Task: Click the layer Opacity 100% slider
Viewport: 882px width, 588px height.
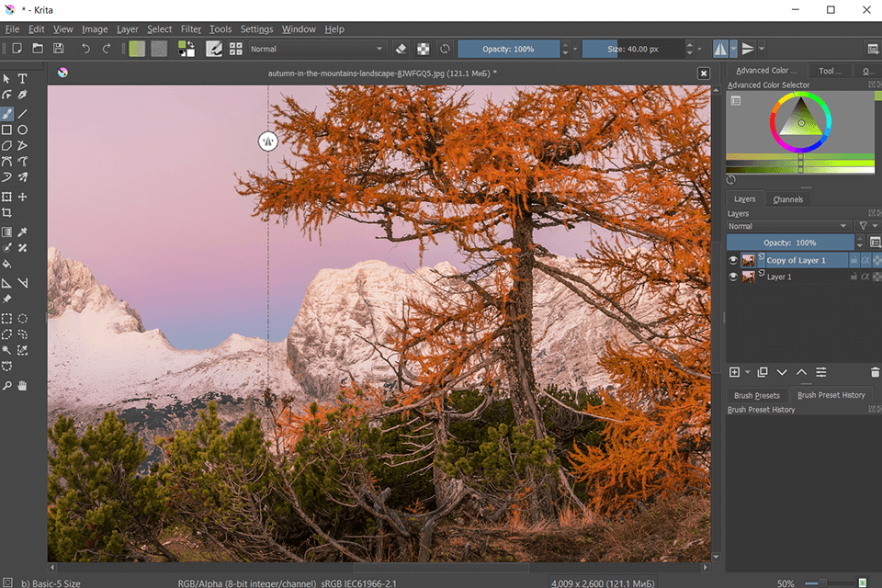Action: click(x=790, y=243)
